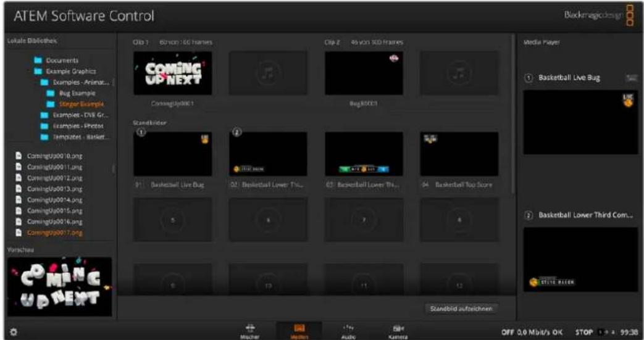
Task: Select the Clip 2 audio slot
Action: click(x=459, y=73)
